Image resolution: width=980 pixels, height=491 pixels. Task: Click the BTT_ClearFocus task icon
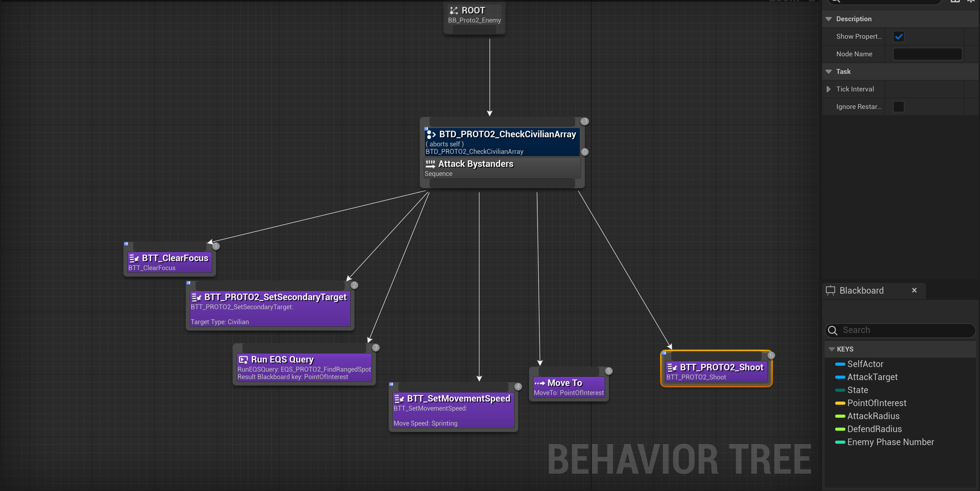click(134, 258)
